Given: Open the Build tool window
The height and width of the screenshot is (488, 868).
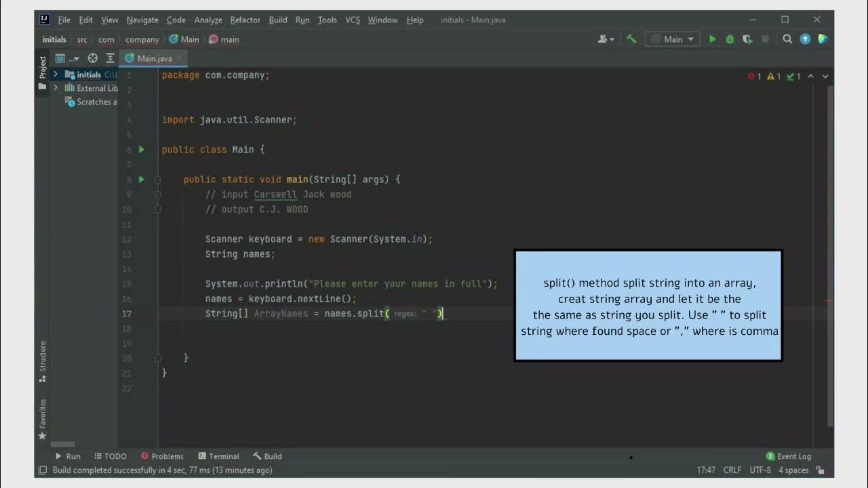Looking at the screenshot, I should point(267,456).
